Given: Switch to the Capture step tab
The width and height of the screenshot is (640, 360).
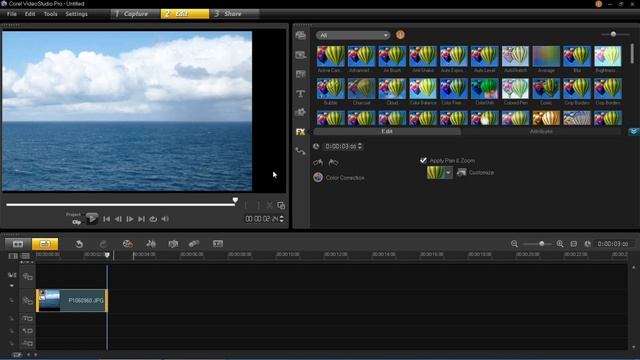Looking at the screenshot, I should point(135,13).
